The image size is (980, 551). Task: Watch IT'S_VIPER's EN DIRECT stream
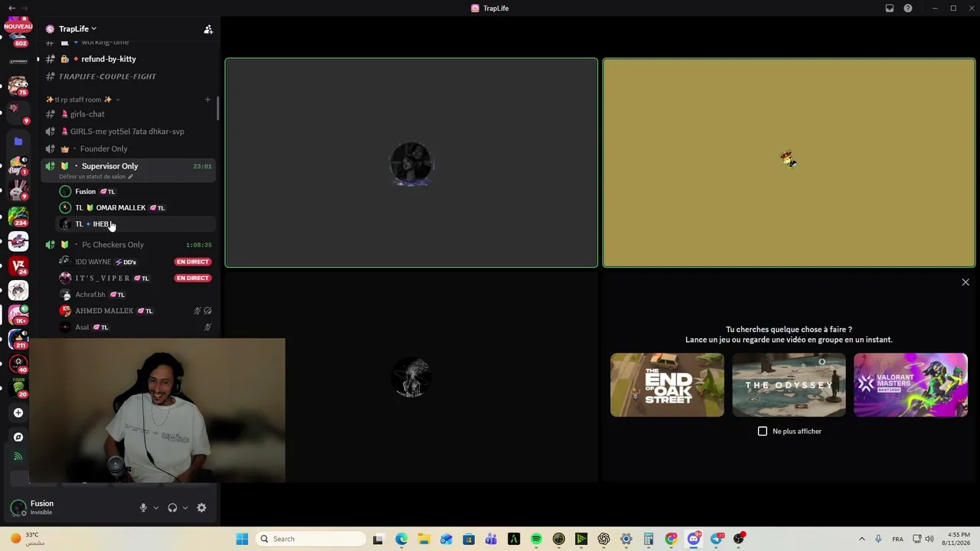point(192,278)
